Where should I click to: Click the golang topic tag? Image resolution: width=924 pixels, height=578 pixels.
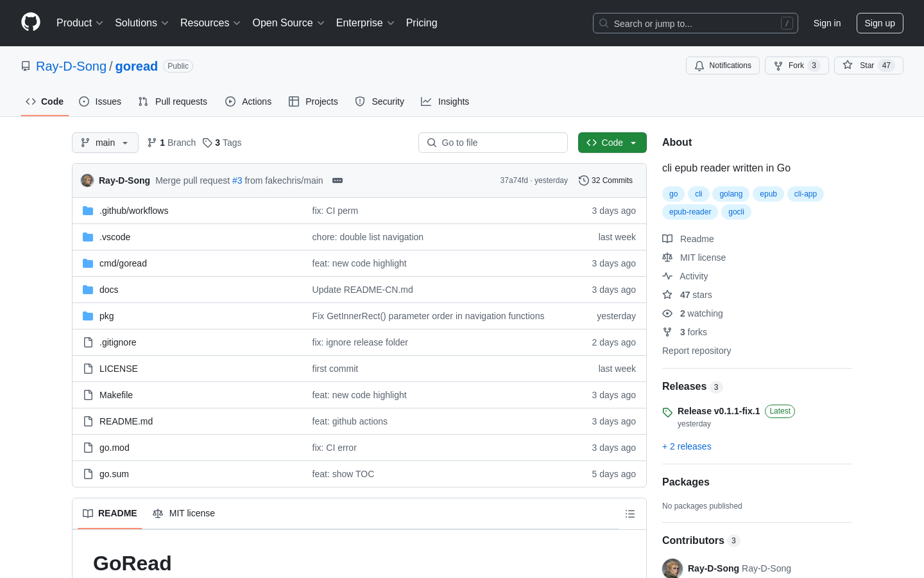point(731,194)
